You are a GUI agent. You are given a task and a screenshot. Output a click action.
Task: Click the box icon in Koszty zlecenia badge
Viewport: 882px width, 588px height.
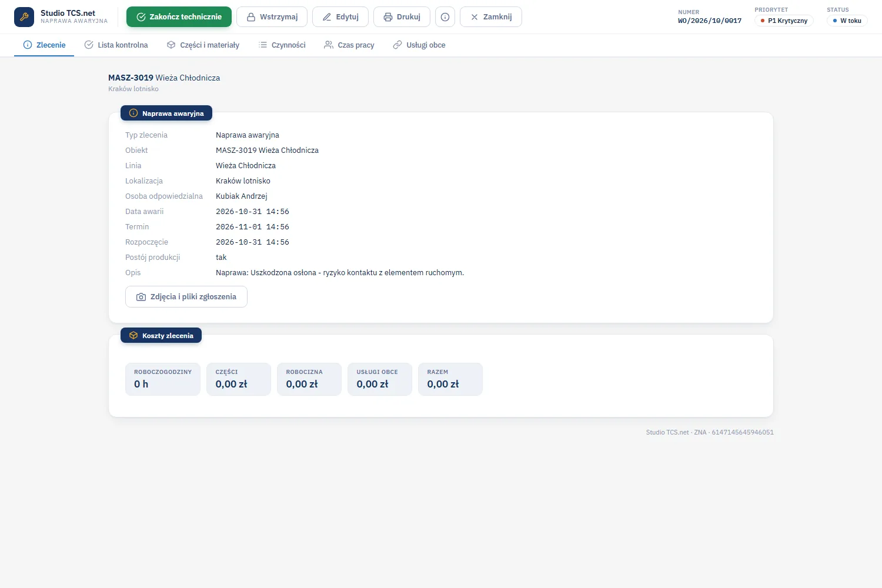(133, 335)
